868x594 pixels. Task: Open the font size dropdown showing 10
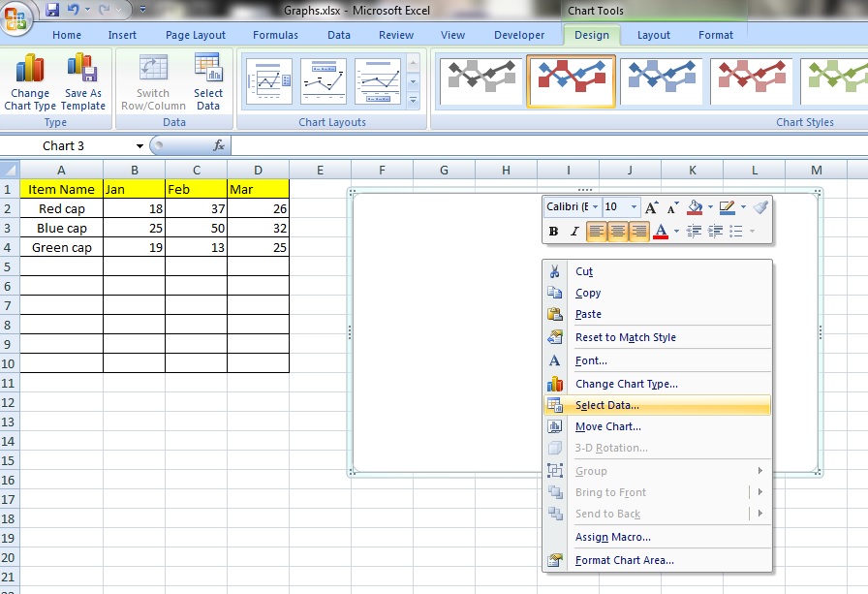click(x=635, y=207)
